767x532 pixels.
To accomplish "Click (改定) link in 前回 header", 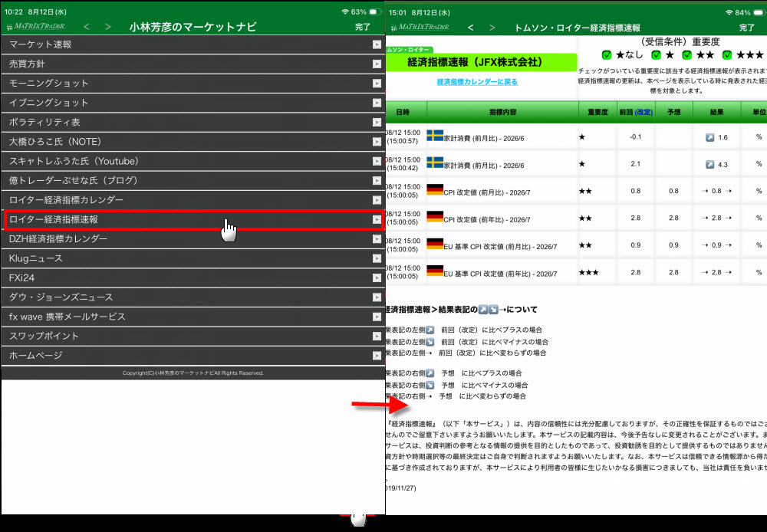I will click(644, 112).
